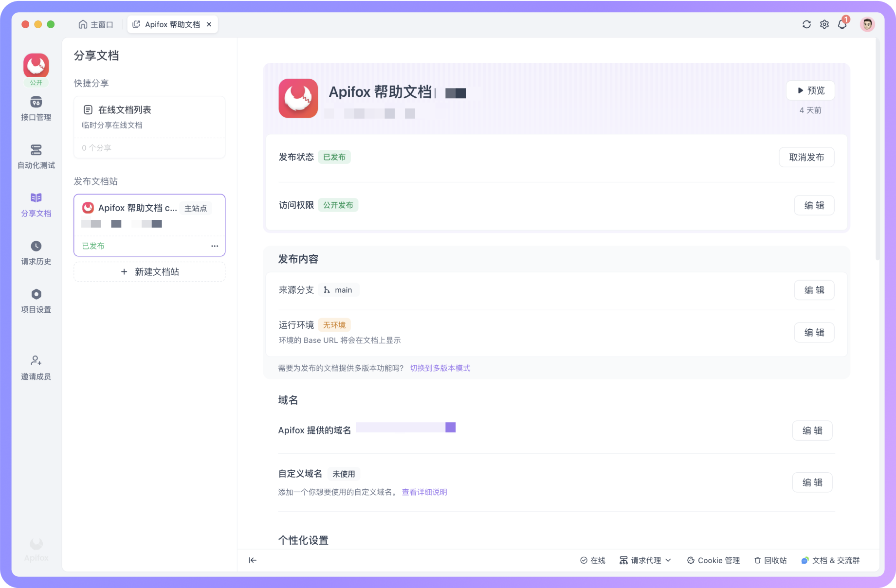Click the 未使用 tag beside 自定义域名
Screen dimensions: 896x588
point(344,474)
